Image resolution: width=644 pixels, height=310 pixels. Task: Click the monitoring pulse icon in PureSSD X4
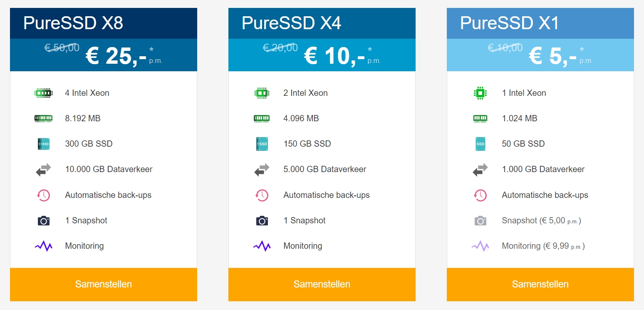tap(262, 246)
